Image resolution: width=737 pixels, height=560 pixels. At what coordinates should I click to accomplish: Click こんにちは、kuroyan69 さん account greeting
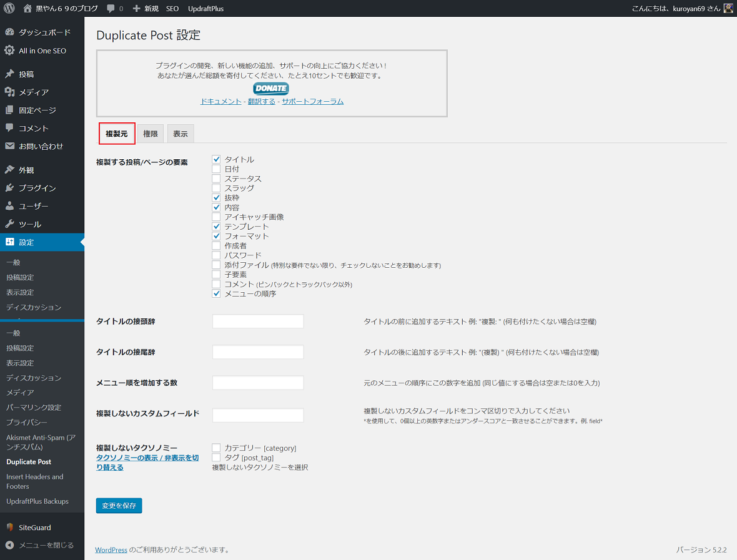676,9
